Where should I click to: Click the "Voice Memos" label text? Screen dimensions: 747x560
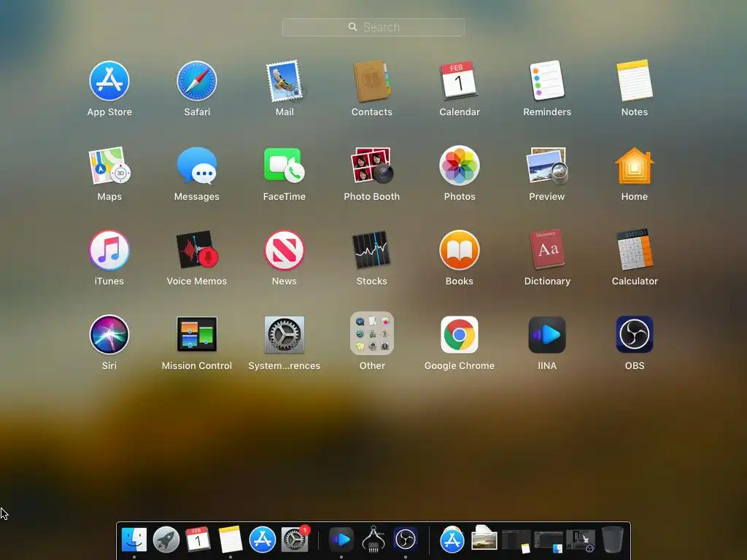[197, 281]
